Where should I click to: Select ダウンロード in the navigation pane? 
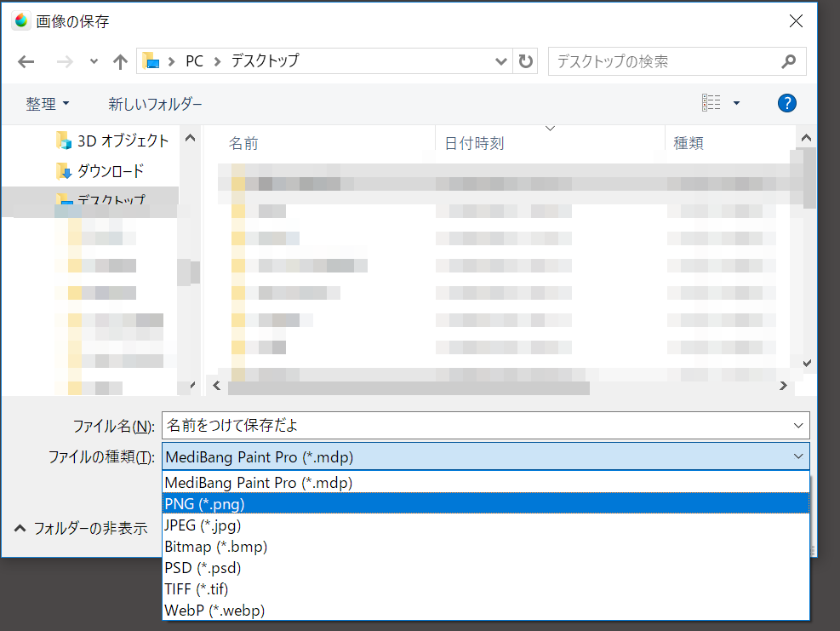(x=100, y=171)
